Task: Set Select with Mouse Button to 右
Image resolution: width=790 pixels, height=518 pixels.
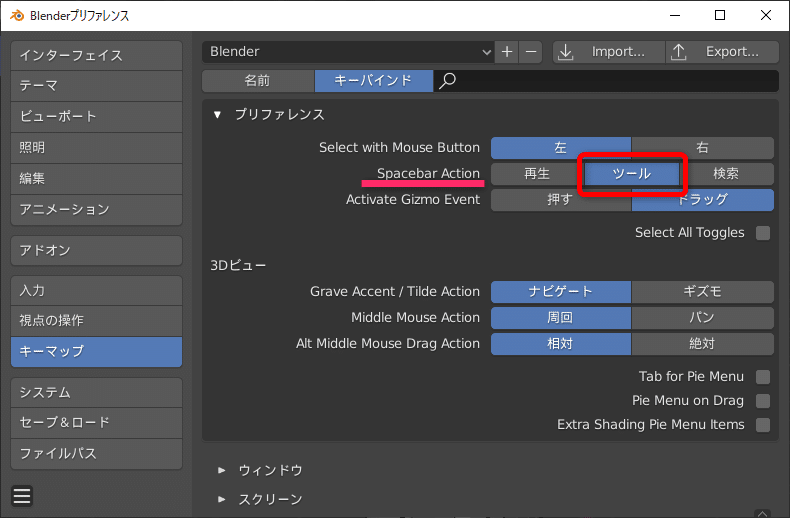Action: pos(702,148)
